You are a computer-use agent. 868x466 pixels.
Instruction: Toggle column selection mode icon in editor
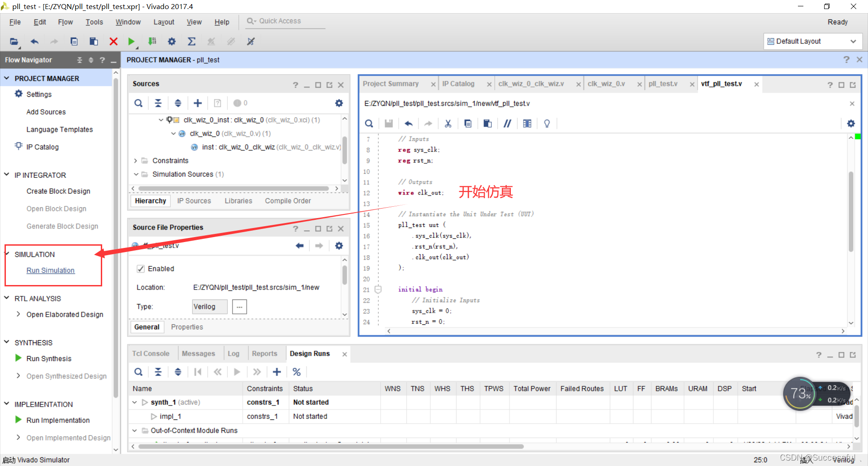coord(527,124)
